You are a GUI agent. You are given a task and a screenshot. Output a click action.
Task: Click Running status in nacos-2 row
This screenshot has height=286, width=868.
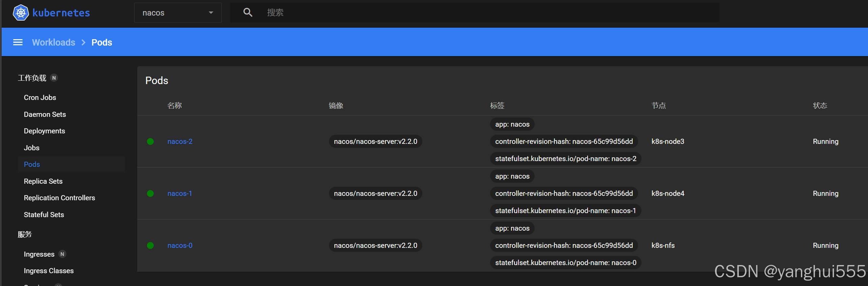pyautogui.click(x=826, y=141)
